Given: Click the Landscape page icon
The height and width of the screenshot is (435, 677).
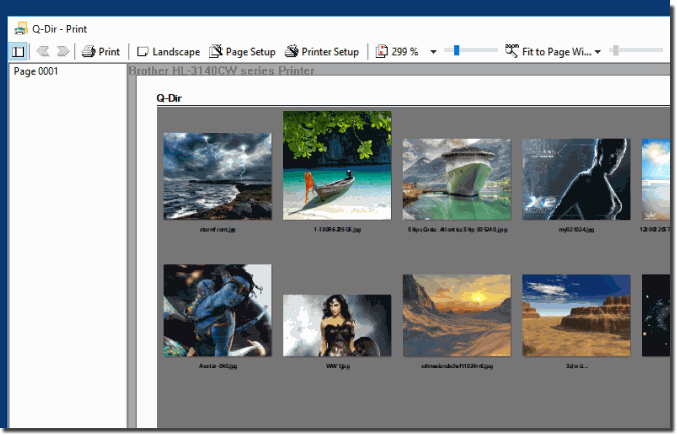Looking at the screenshot, I should tap(142, 52).
